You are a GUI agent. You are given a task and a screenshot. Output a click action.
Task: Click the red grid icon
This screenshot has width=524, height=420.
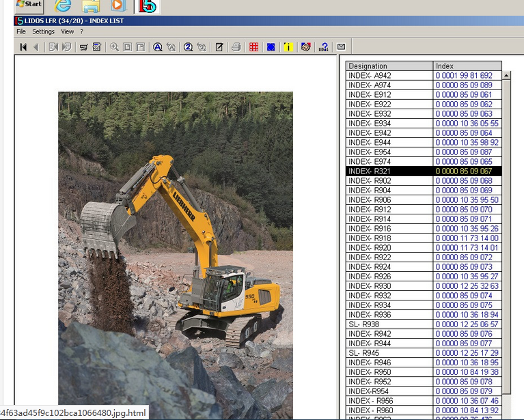pyautogui.click(x=254, y=47)
